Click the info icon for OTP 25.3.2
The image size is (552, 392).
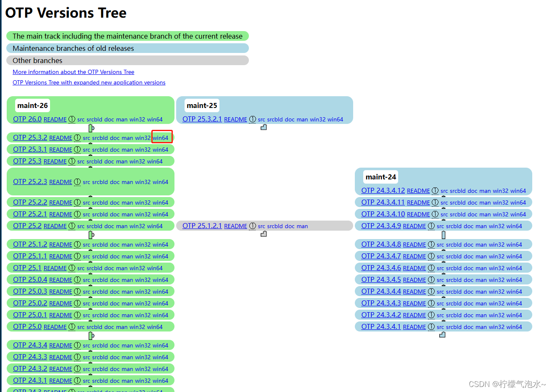pyautogui.click(x=77, y=138)
